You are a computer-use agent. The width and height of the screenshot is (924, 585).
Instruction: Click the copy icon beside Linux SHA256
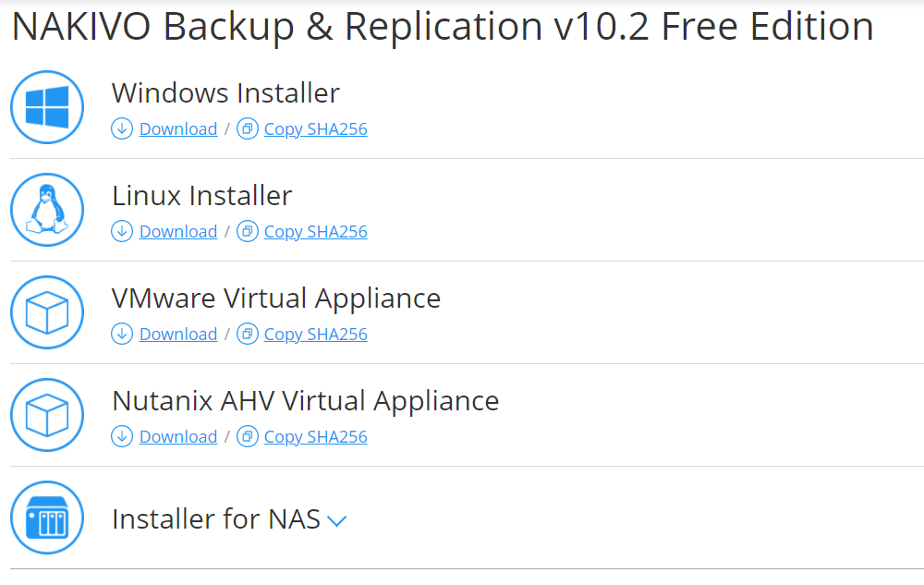click(x=248, y=231)
